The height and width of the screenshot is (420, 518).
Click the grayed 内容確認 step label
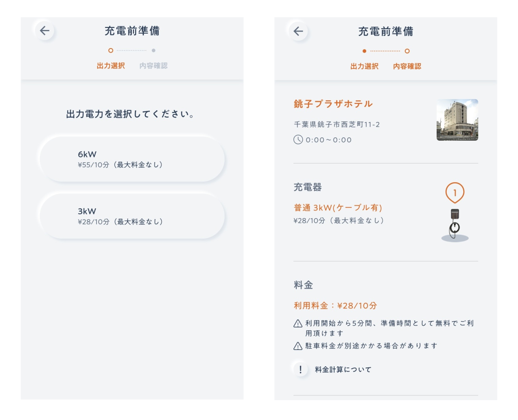point(153,65)
